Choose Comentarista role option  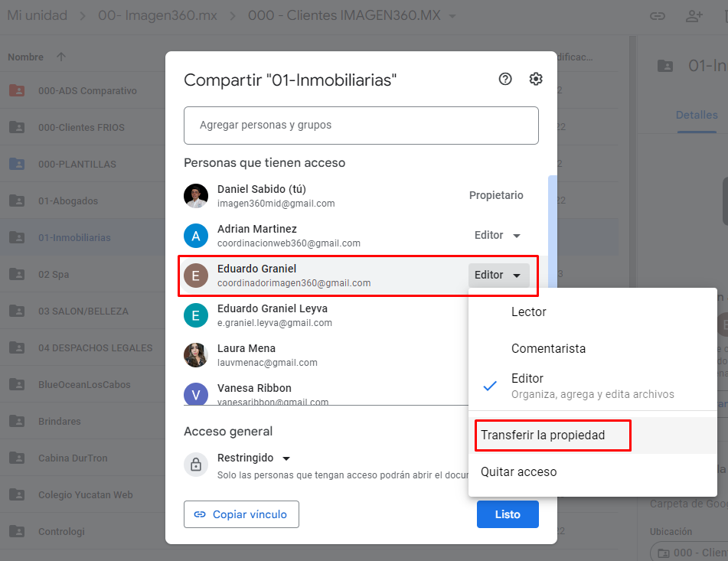coord(548,349)
